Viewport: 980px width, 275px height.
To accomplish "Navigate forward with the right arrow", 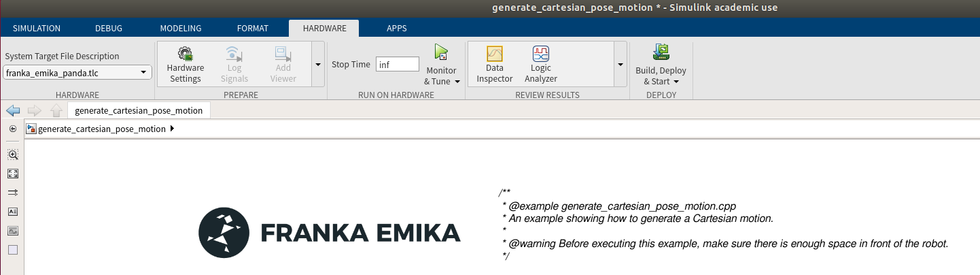I will tap(35, 110).
